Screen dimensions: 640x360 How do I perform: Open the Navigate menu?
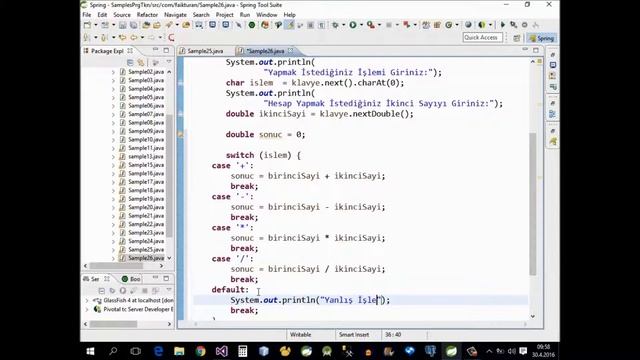point(175,15)
